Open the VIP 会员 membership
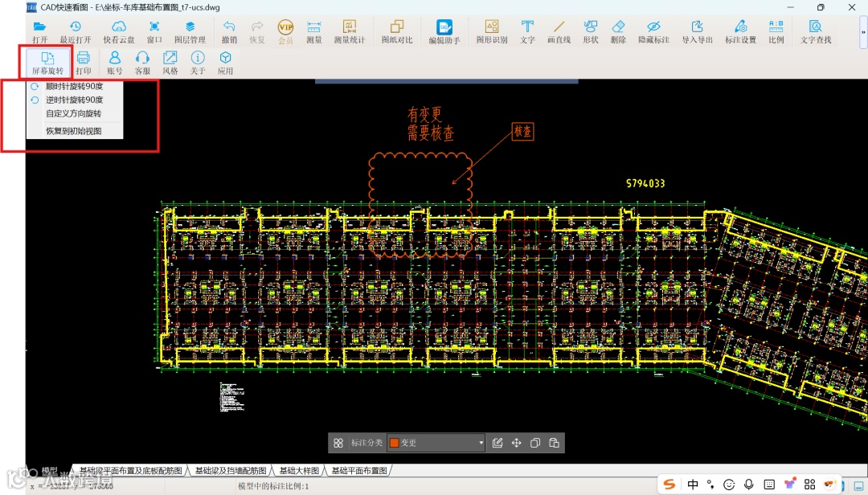The image size is (868, 495). click(285, 31)
